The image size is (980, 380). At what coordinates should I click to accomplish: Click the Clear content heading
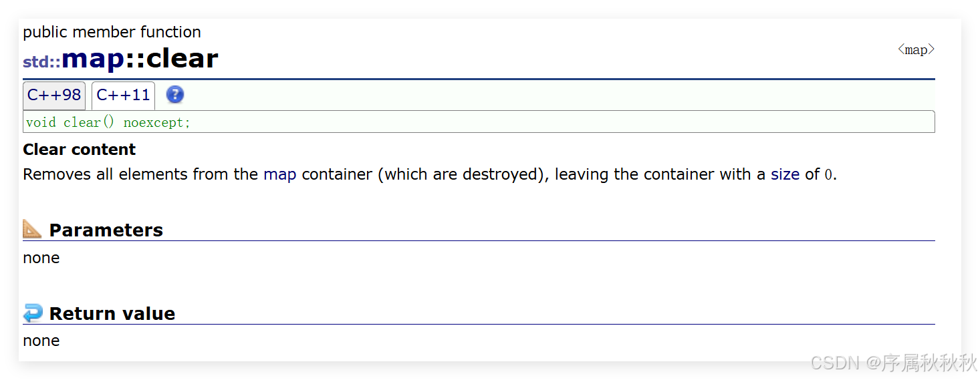79,149
